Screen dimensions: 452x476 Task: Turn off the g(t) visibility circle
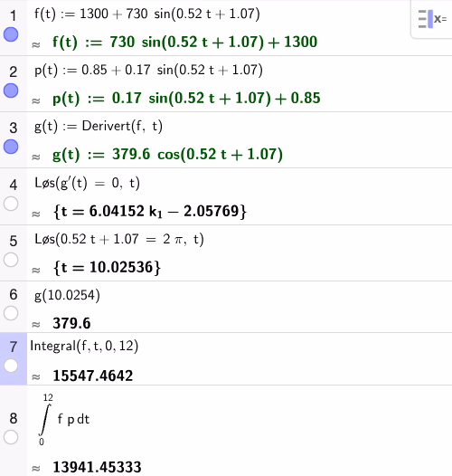coord(11,147)
